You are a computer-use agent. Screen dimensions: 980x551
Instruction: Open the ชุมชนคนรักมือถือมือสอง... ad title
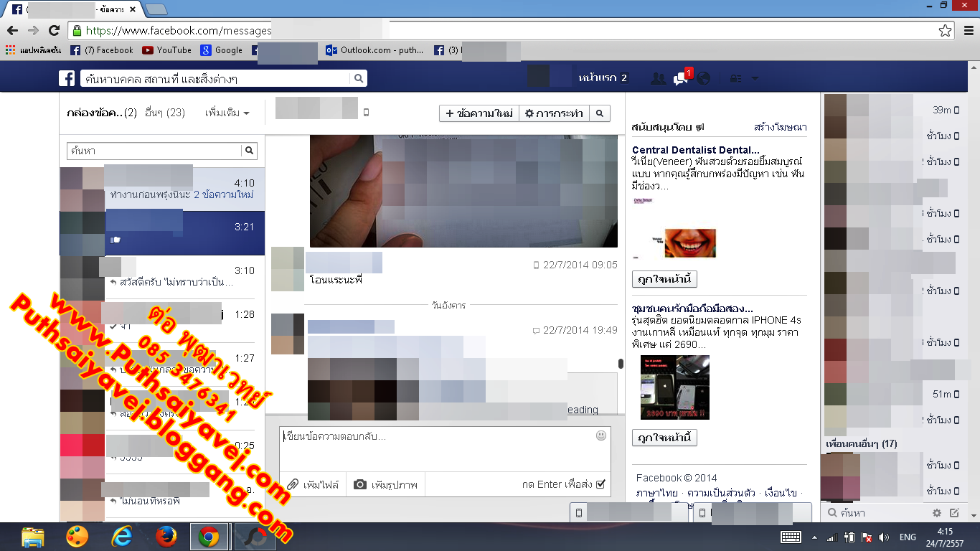click(x=692, y=309)
